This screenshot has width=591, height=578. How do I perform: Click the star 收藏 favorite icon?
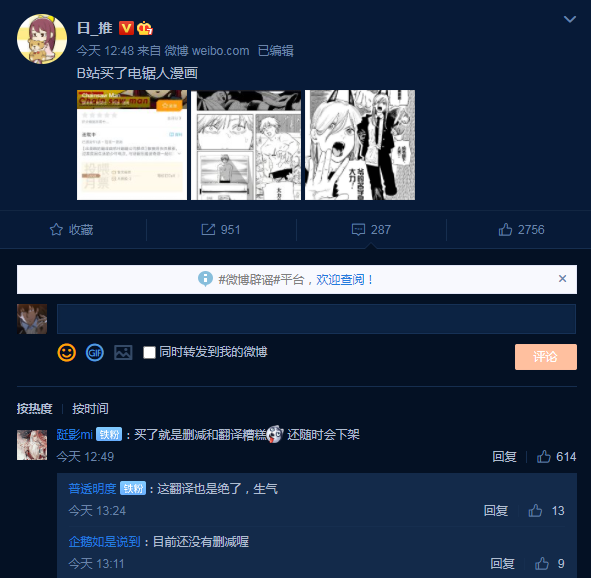coord(57,229)
